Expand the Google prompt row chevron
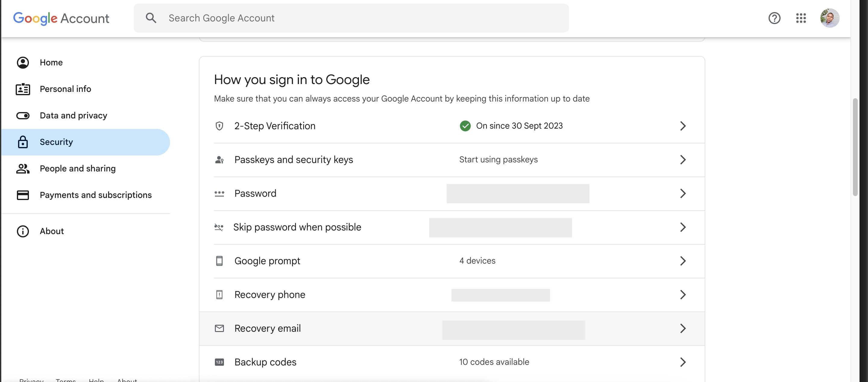The width and height of the screenshot is (868, 382). [683, 261]
